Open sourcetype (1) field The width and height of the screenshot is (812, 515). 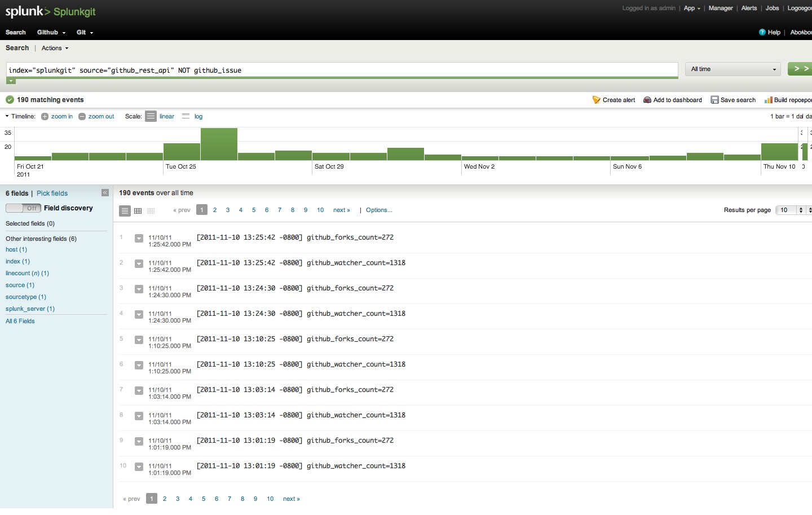click(x=26, y=297)
